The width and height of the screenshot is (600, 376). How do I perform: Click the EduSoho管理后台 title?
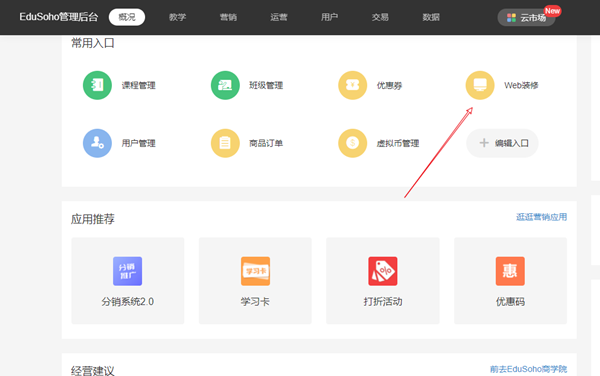(59, 17)
